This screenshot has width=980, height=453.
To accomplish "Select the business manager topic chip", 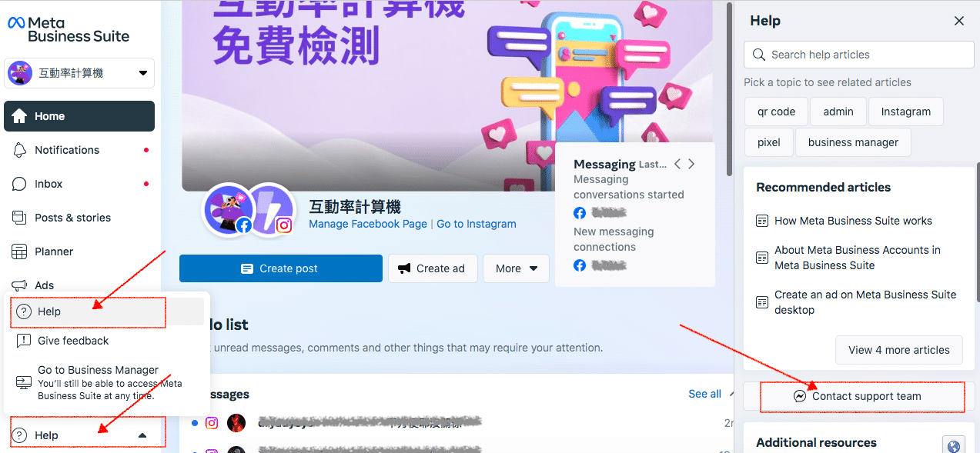I will point(853,142).
